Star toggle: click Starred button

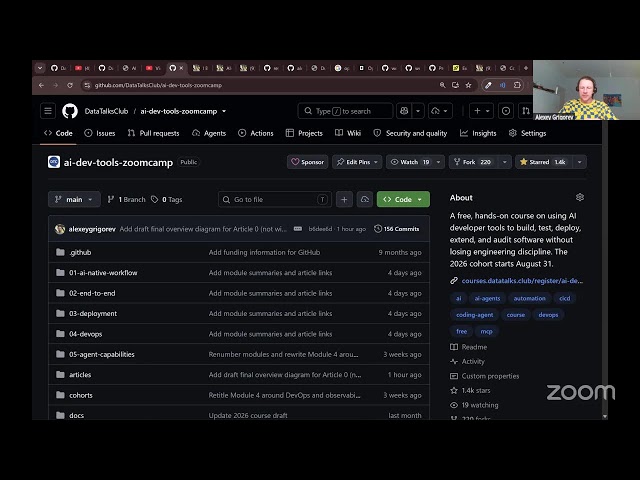tap(544, 162)
